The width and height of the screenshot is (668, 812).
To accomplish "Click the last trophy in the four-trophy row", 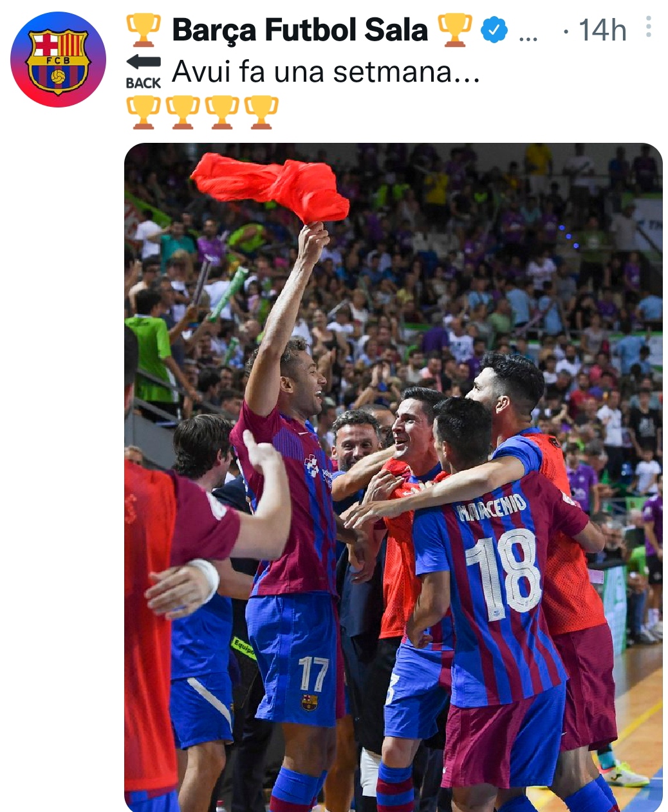I will click(x=261, y=112).
